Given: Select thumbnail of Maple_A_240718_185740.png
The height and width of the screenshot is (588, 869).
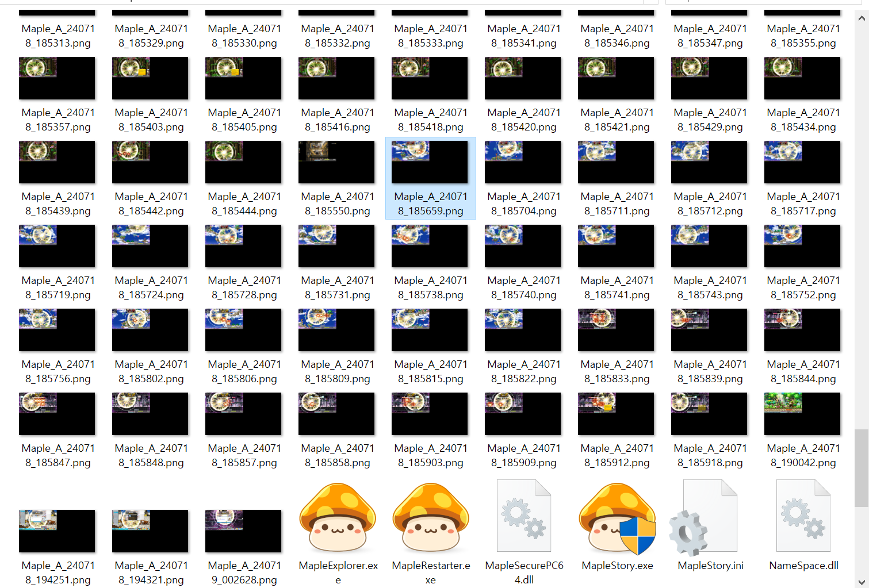Looking at the screenshot, I should tap(523, 246).
